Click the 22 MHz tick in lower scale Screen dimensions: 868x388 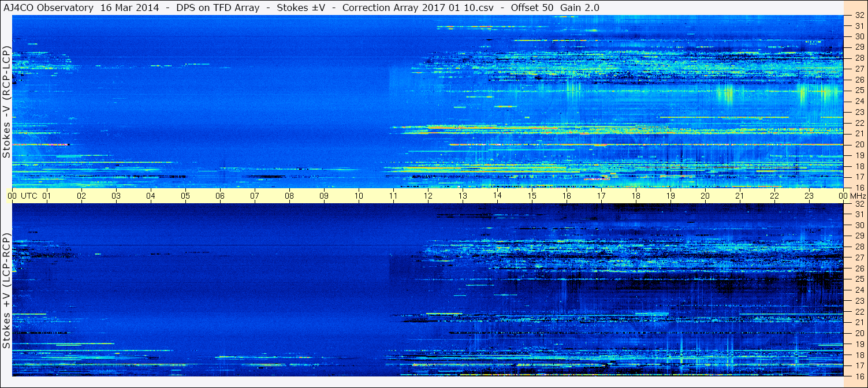click(x=858, y=311)
